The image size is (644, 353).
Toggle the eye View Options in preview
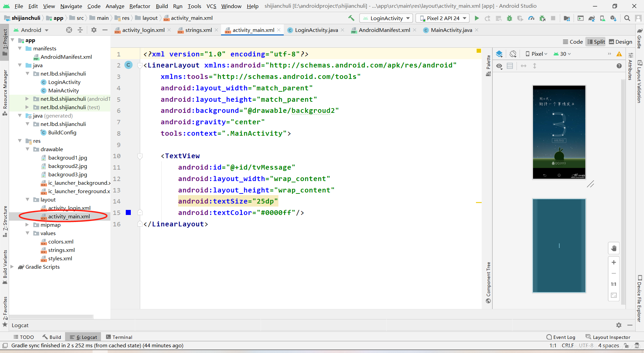[499, 66]
